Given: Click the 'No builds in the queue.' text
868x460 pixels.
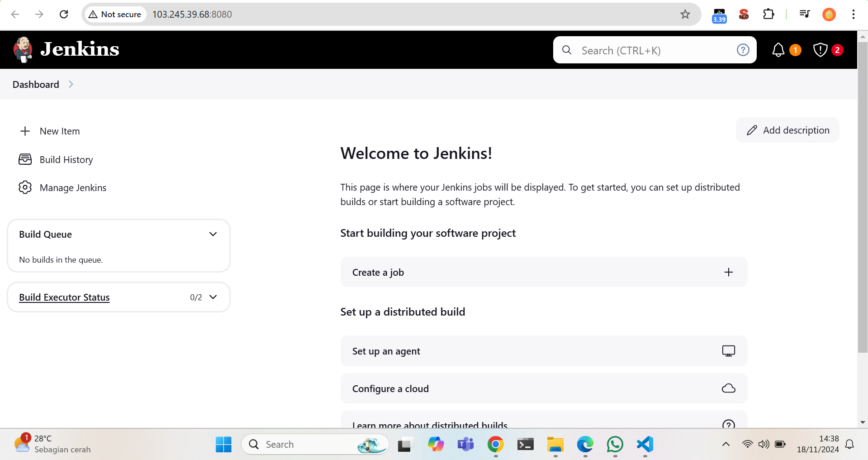Looking at the screenshot, I should point(61,260).
